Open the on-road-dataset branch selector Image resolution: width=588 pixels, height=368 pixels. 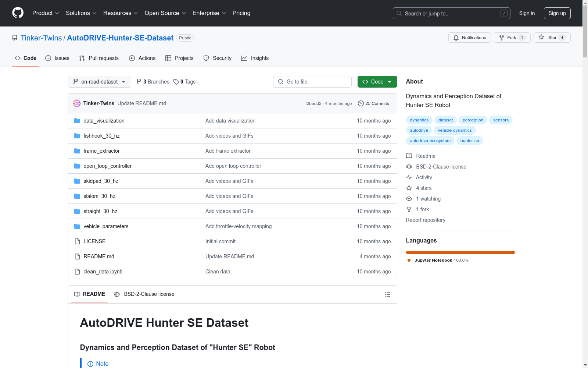pos(100,82)
